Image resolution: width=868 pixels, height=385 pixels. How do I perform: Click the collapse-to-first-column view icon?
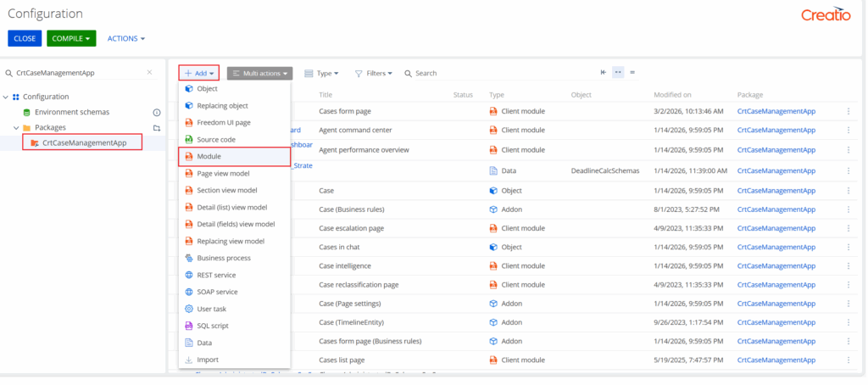(604, 73)
